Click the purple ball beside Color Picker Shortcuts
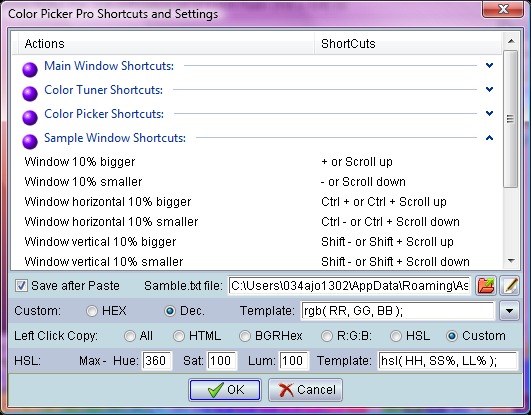531x415 pixels. coord(30,118)
